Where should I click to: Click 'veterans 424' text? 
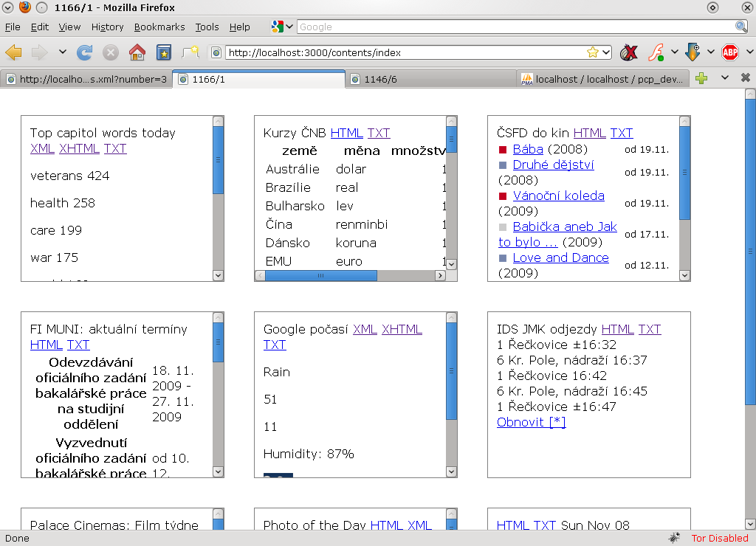point(70,176)
